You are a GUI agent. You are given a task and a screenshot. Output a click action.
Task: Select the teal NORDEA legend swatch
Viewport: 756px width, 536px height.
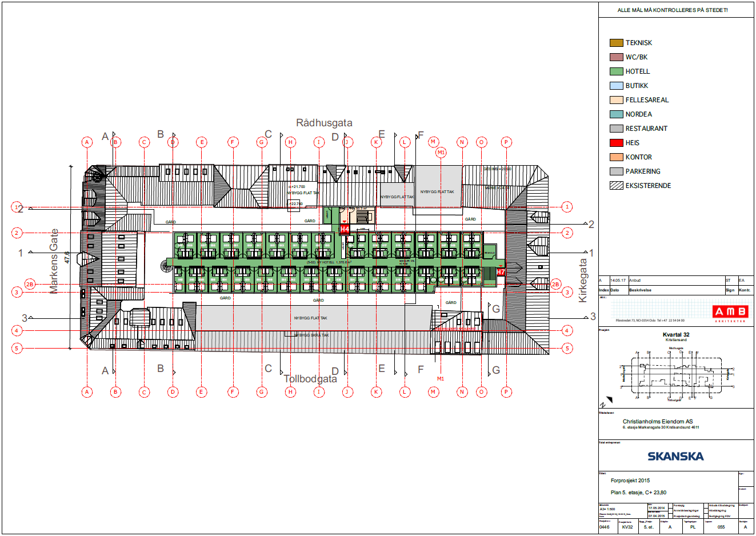(616, 114)
